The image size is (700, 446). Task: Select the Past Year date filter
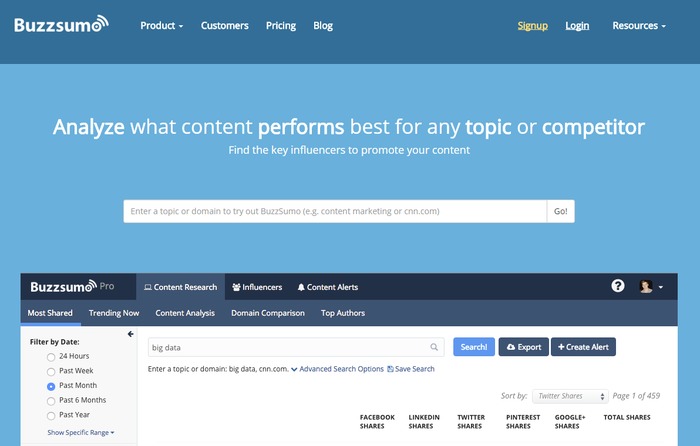click(51, 416)
